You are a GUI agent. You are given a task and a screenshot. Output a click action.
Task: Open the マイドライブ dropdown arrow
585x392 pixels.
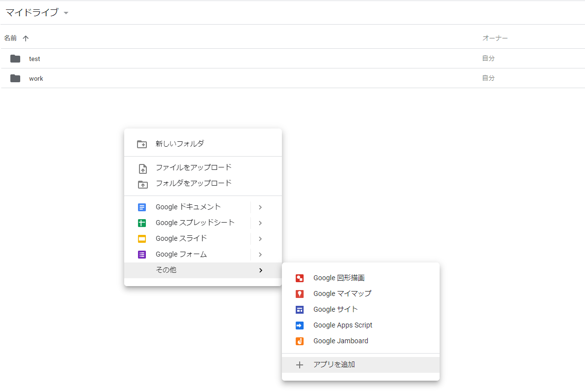point(66,13)
